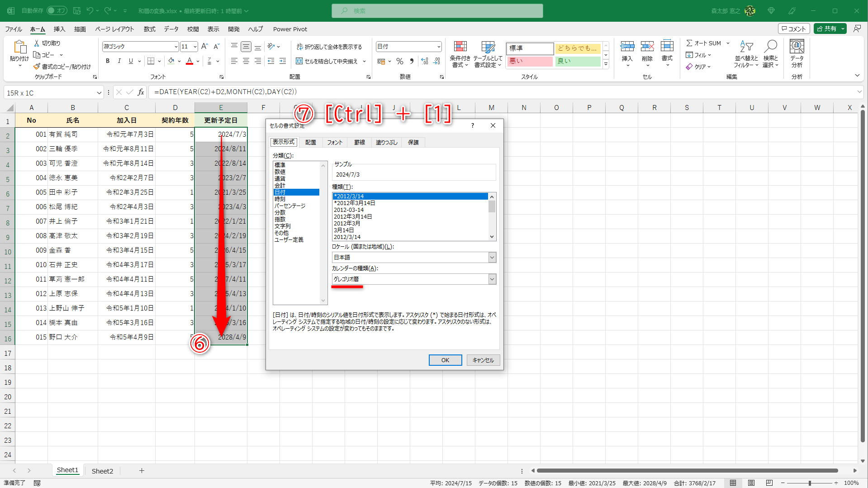Toggle bold formatting
The height and width of the screenshot is (488, 868).
pos(107,61)
